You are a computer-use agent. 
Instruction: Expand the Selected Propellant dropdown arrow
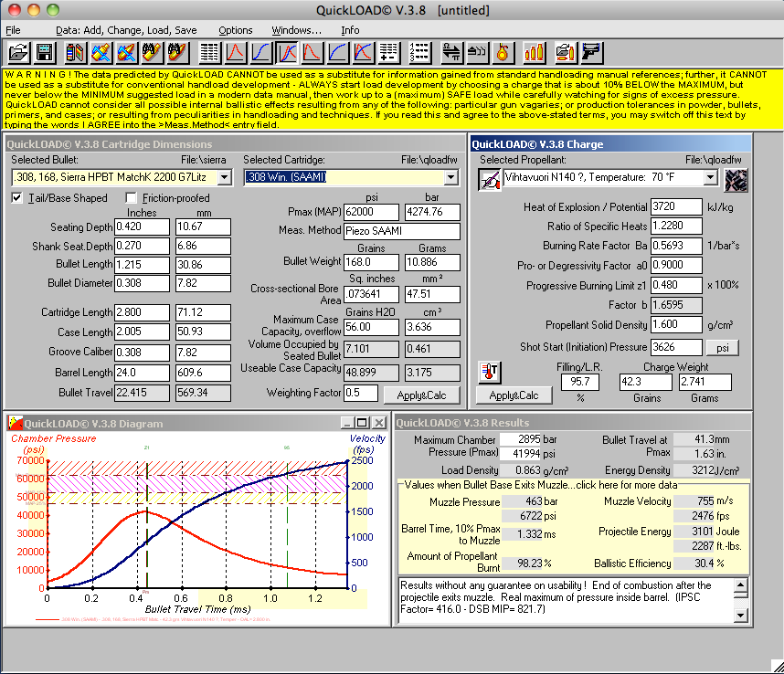(x=711, y=177)
